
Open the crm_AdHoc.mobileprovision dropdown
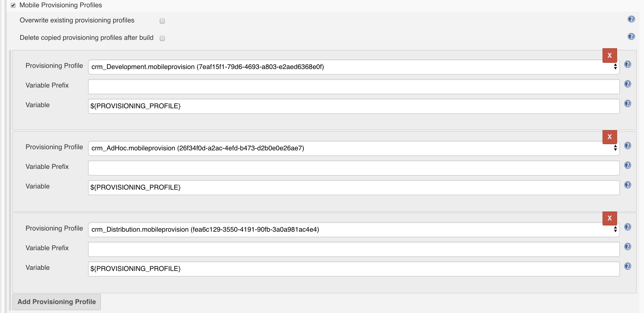[x=354, y=148]
